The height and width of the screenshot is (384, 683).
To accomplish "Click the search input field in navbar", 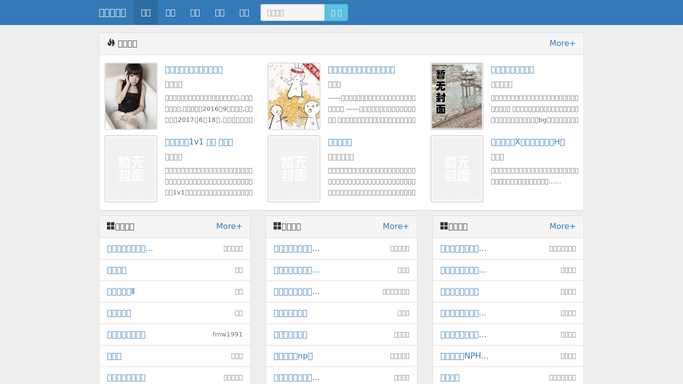I will 292,13.
